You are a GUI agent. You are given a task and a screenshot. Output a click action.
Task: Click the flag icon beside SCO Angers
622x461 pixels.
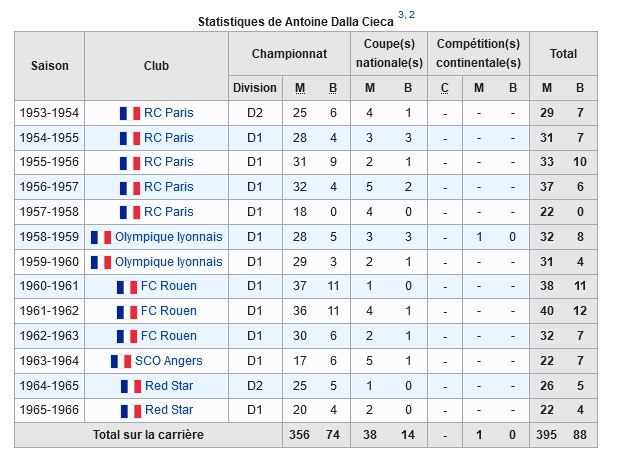[x=121, y=361]
